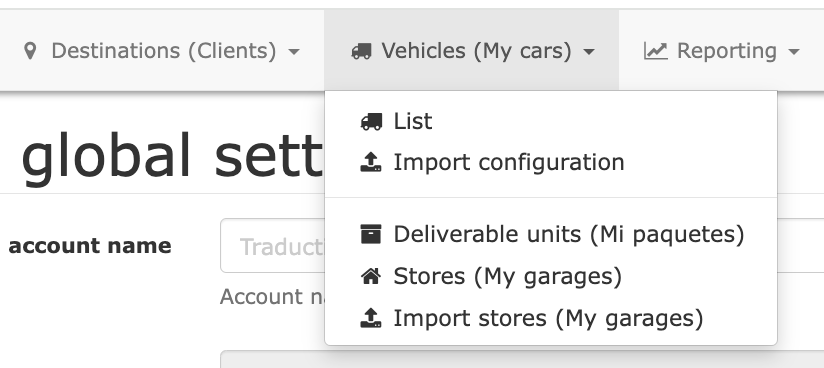This screenshot has height=368, width=824.
Task: Open the Destinations (Clients) nav label
Action: coord(163,51)
